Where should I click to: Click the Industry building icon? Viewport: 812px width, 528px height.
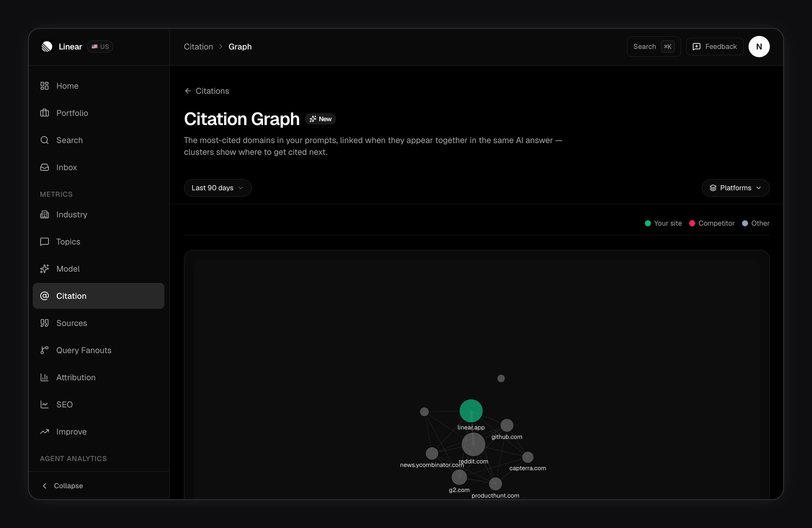tap(45, 215)
